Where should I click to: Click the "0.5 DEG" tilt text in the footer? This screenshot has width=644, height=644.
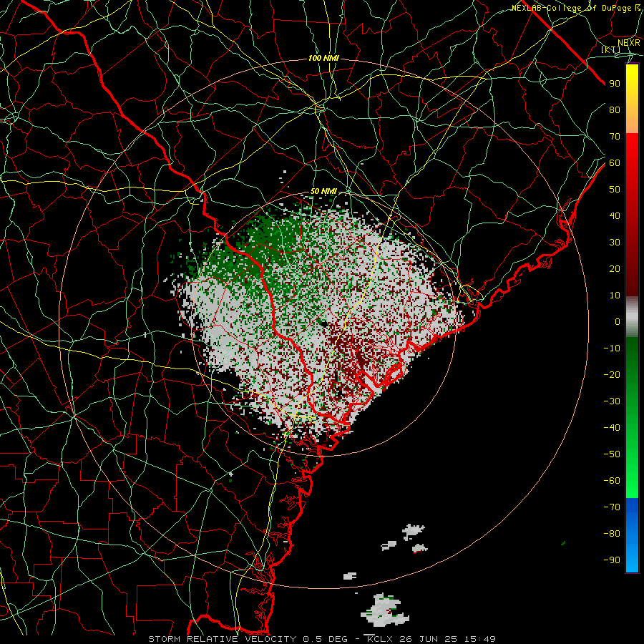(326, 639)
